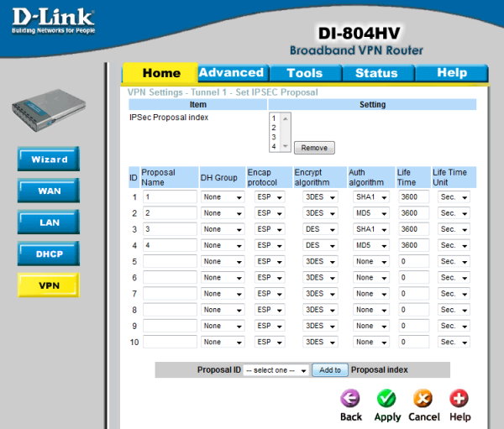This screenshot has width=504, height=429.
Task: Open DHCP settings in sidebar
Action: coord(49,254)
